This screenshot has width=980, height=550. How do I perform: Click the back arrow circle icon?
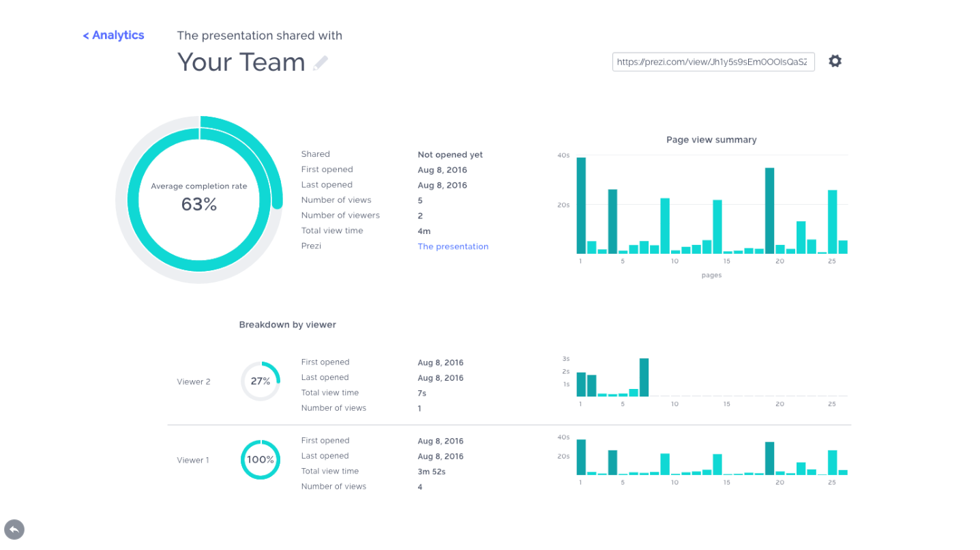(x=14, y=530)
